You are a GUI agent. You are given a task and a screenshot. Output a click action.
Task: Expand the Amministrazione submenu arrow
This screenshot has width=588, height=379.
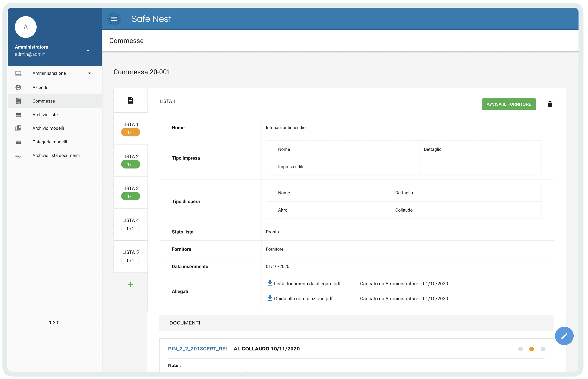[90, 73]
